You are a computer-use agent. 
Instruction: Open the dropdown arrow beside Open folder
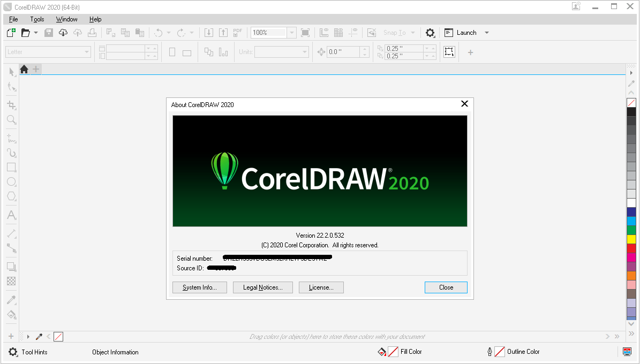[x=36, y=33]
